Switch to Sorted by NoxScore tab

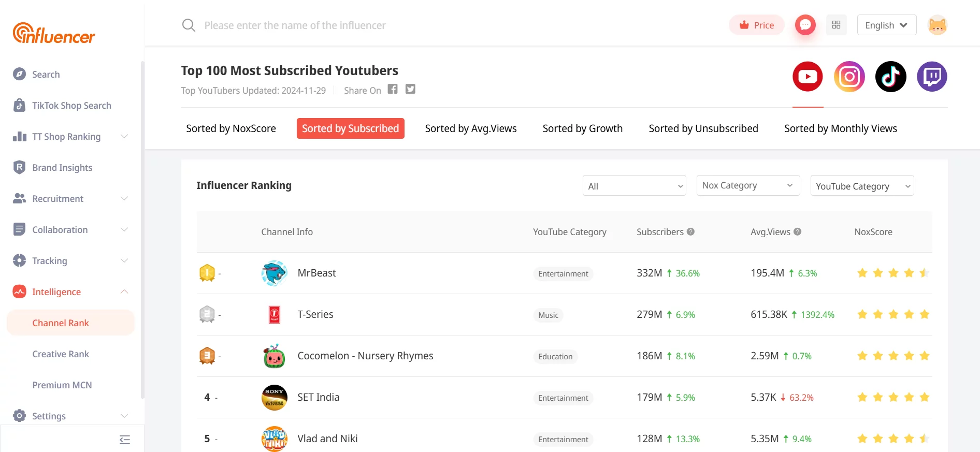(231, 128)
